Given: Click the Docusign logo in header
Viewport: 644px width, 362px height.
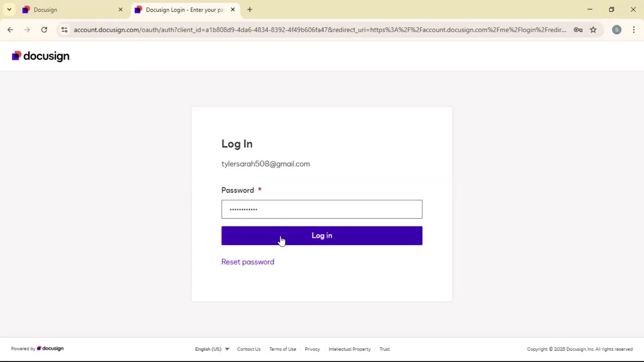Looking at the screenshot, I should [41, 56].
